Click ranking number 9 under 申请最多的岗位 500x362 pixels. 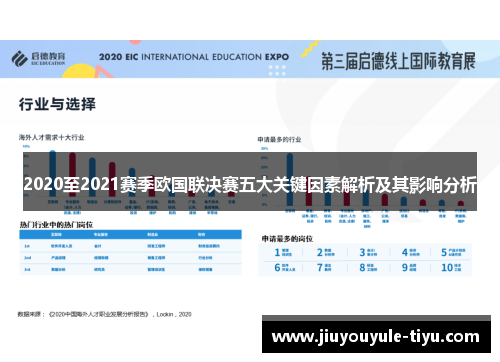tap(405, 267)
